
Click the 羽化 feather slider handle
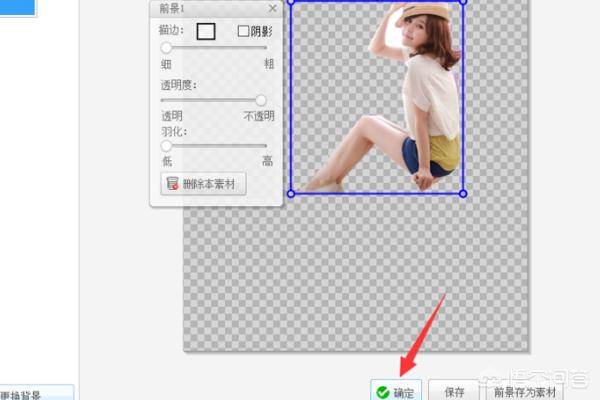[x=167, y=146]
